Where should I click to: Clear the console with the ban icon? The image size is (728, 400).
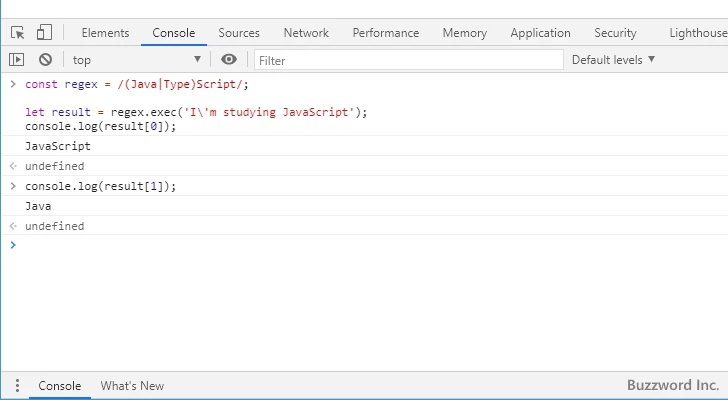[45, 60]
